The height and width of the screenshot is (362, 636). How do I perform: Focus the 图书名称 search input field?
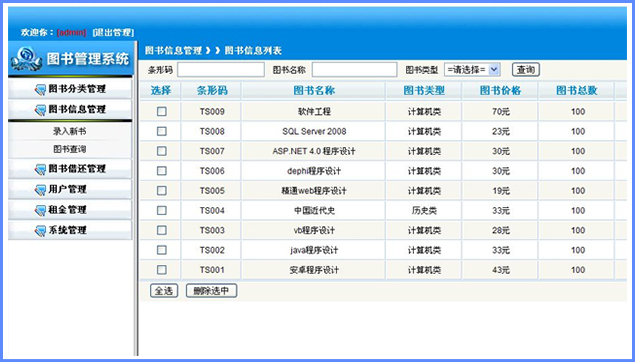[x=355, y=70]
